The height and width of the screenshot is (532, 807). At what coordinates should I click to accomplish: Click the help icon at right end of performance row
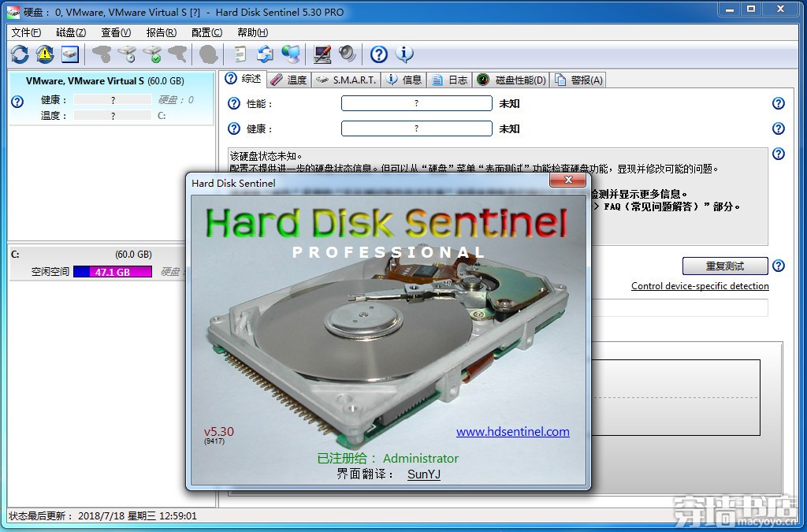[x=778, y=103]
